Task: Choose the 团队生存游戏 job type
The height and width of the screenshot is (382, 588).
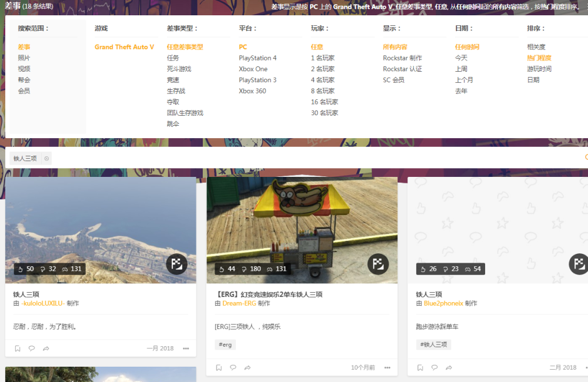Action: pos(185,113)
